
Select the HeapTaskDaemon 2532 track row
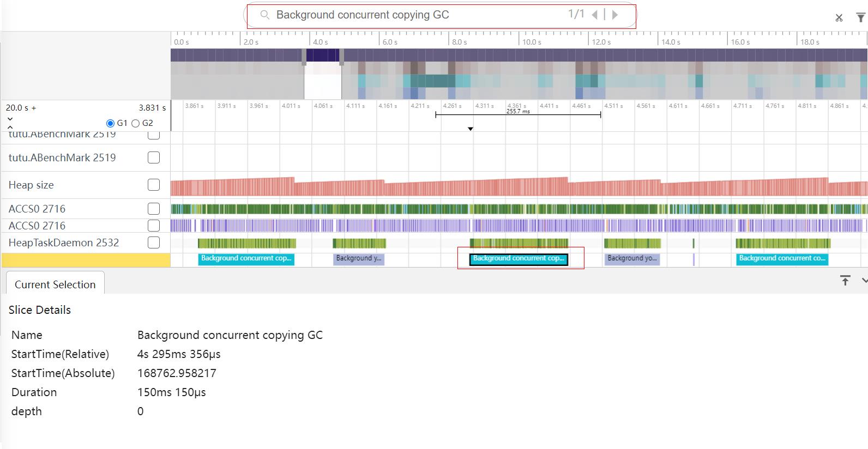[x=64, y=242]
